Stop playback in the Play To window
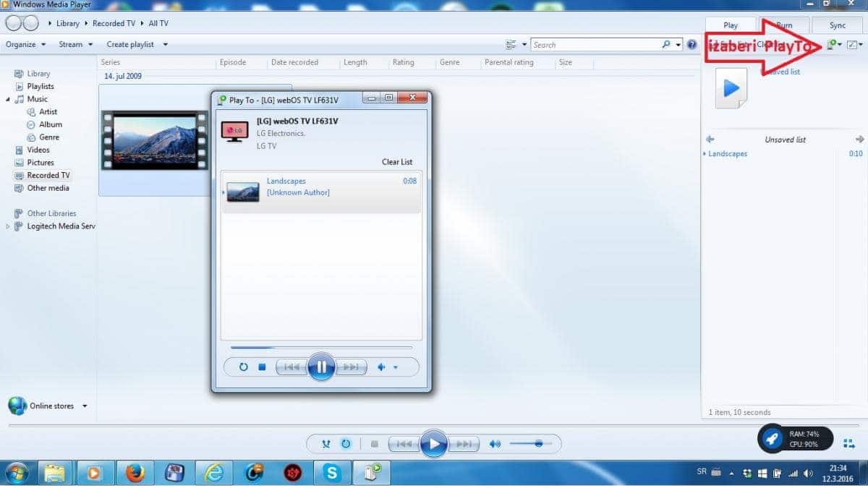 pyautogui.click(x=262, y=367)
